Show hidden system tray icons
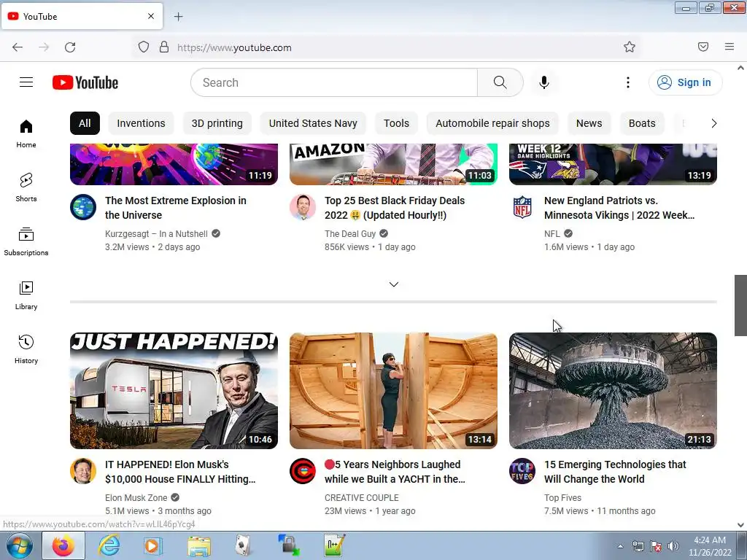Viewport: 747px width, 560px height. (x=620, y=546)
